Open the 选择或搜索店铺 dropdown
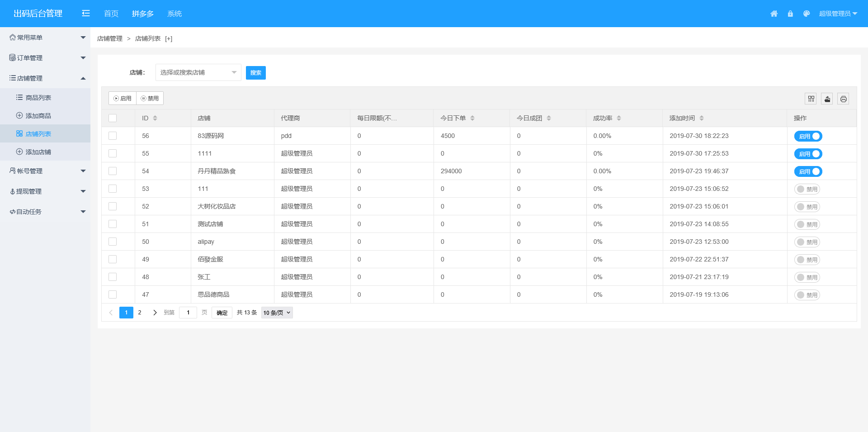 [x=198, y=72]
